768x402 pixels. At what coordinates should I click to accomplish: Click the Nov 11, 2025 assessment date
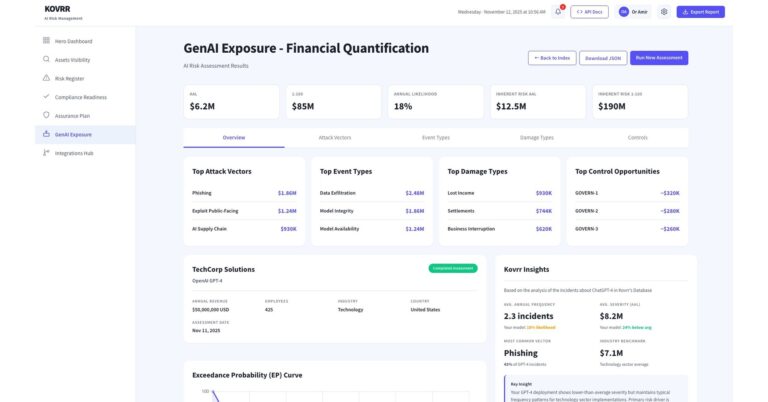pyautogui.click(x=206, y=331)
